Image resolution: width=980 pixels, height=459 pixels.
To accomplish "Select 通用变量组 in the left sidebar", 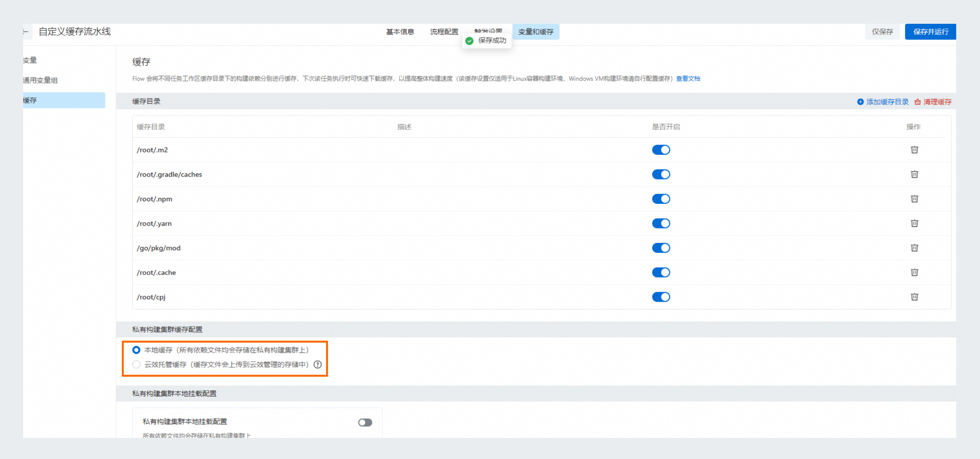I will point(40,80).
